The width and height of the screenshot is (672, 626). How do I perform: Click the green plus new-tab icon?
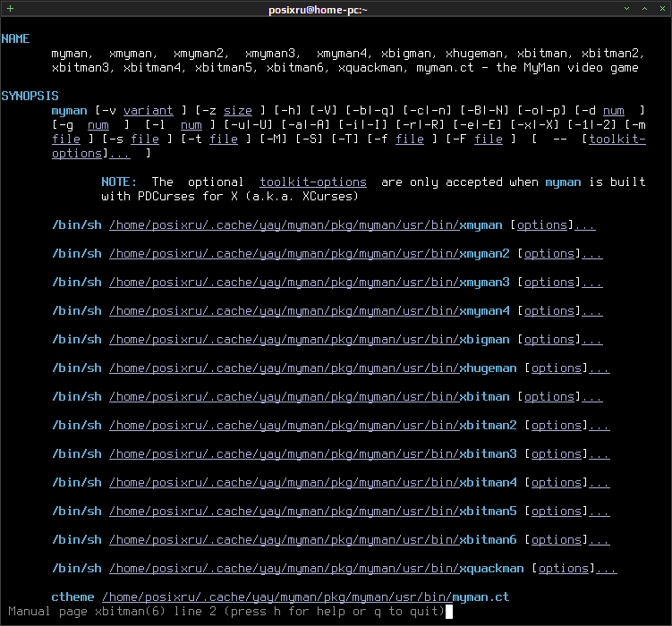pyautogui.click(x=10, y=9)
